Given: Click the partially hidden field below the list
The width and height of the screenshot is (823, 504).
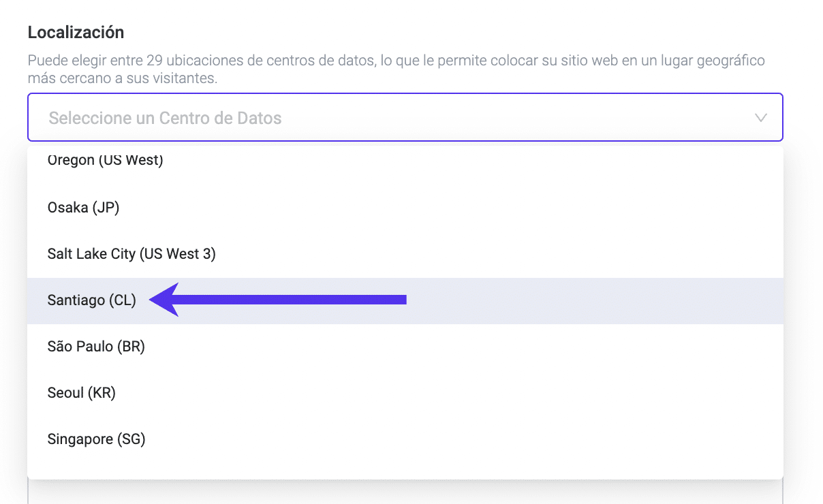Looking at the screenshot, I should tap(405, 492).
